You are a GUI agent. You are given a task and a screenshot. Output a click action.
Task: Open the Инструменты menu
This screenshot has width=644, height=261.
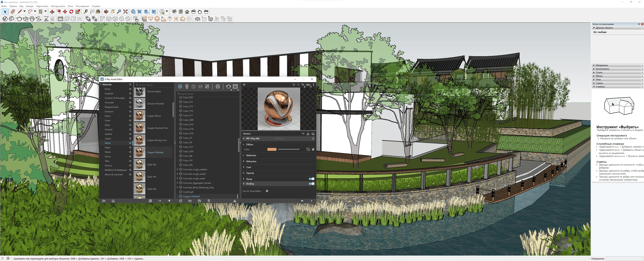[x=58, y=6]
